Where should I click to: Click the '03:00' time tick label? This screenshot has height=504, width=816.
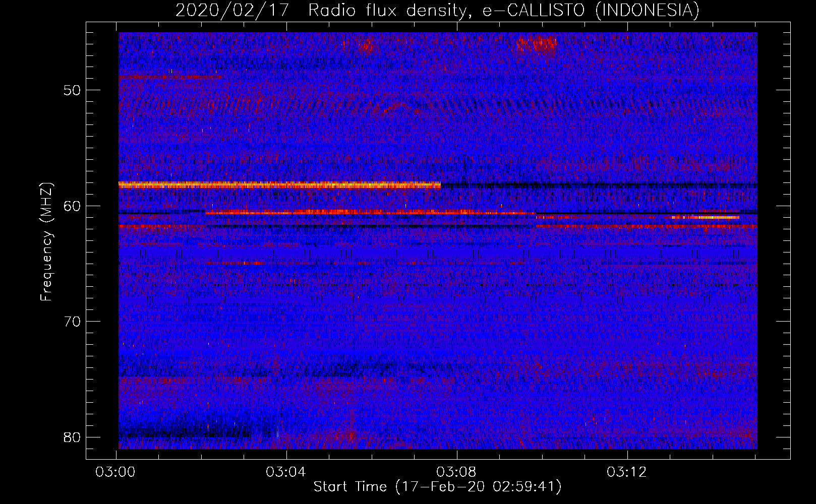coord(115,472)
